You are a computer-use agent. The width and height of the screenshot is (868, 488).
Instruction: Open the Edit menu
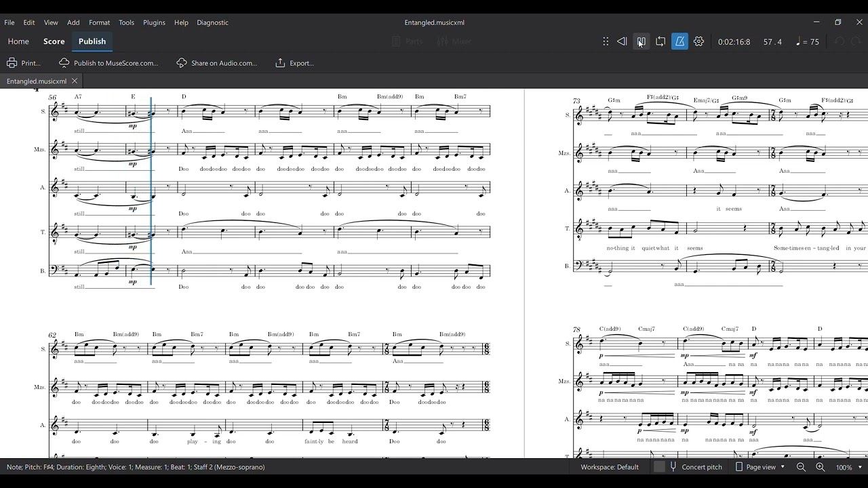pos(29,22)
